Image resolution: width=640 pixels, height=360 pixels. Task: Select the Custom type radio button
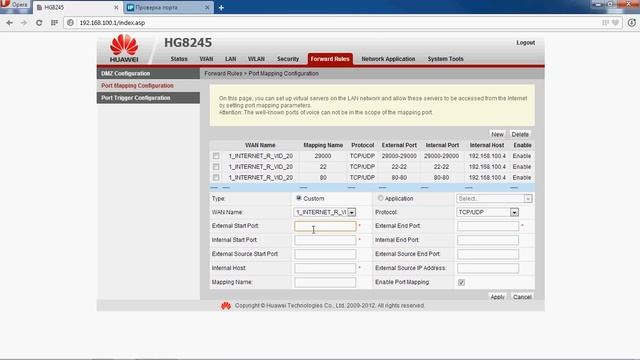[x=299, y=198]
